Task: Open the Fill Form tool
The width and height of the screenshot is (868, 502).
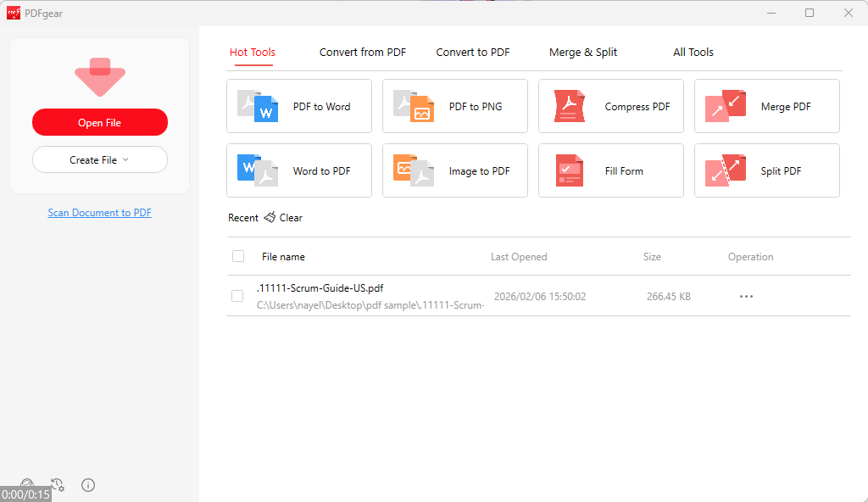Action: pos(611,170)
